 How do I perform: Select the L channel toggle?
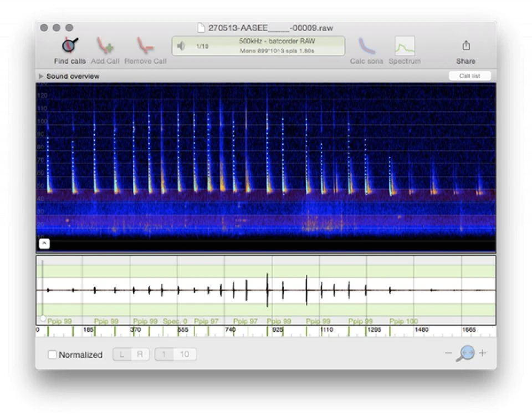point(122,355)
